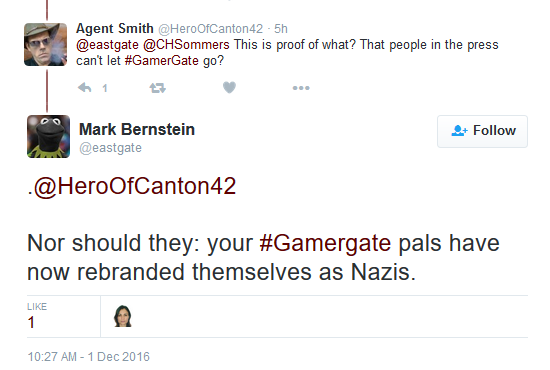Open the 5h timestamp of the reply

pos(281,29)
